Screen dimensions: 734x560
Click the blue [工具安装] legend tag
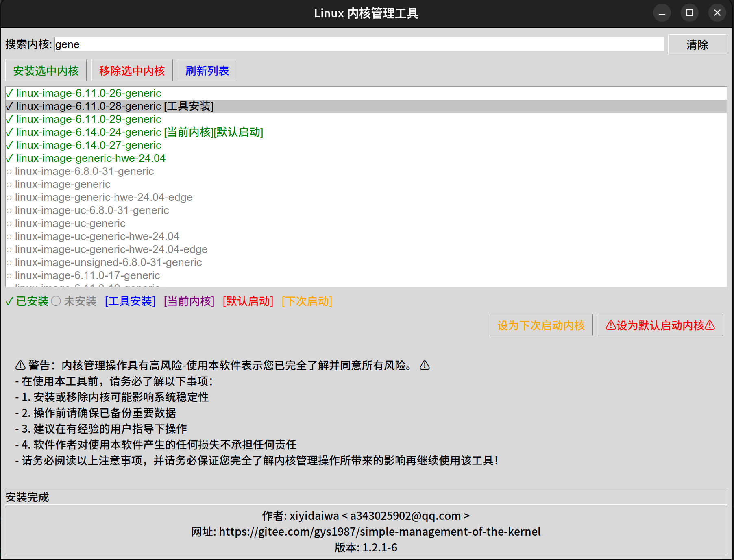[130, 301]
